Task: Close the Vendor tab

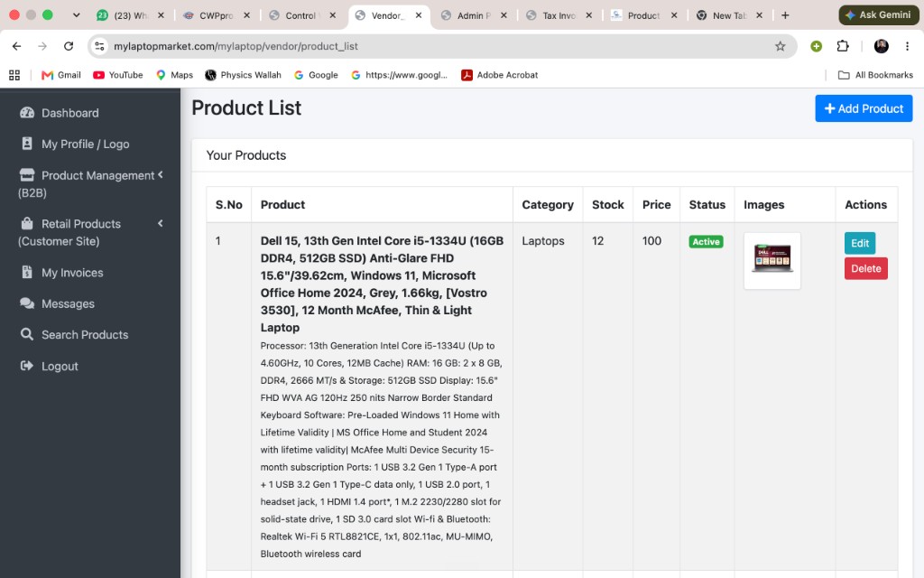Action: point(419,15)
